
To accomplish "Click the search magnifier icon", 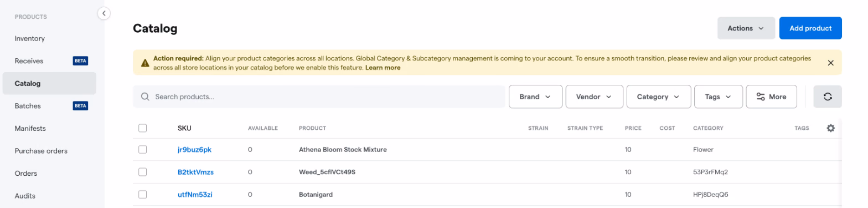I will click(145, 97).
